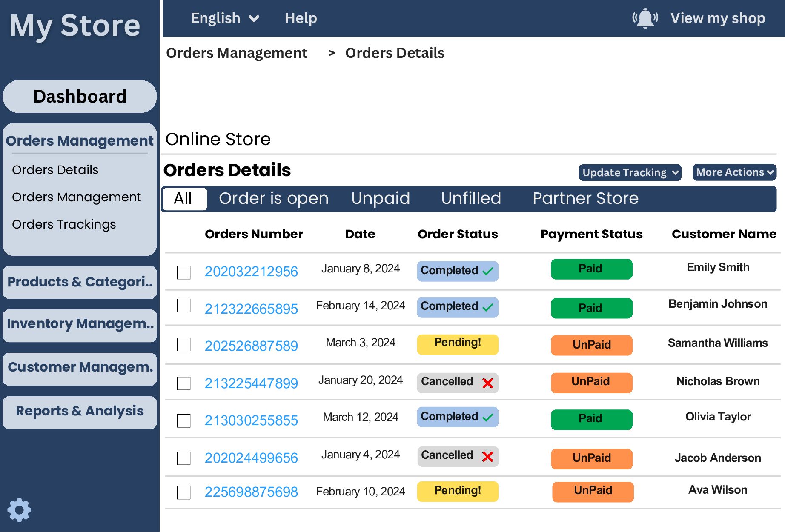Click the checkmark on Benjamin Johnson's Completed badge
This screenshot has height=532, width=785.
[x=488, y=307]
